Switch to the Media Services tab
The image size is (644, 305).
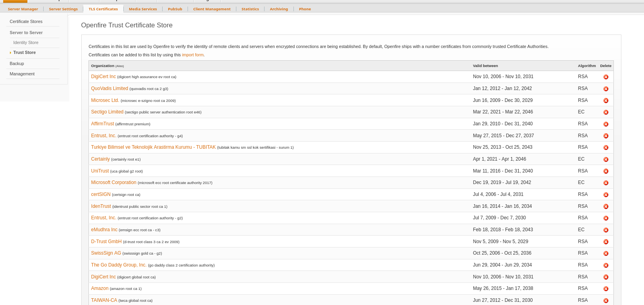coord(143,9)
